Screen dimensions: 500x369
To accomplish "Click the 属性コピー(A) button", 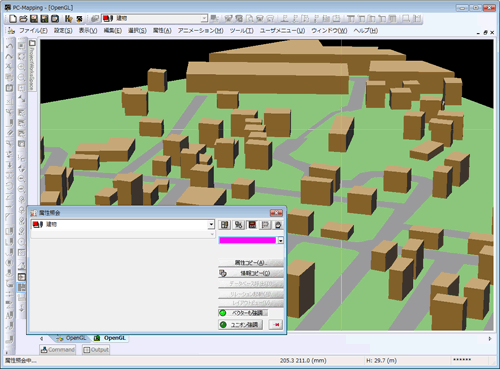I will point(251,263).
